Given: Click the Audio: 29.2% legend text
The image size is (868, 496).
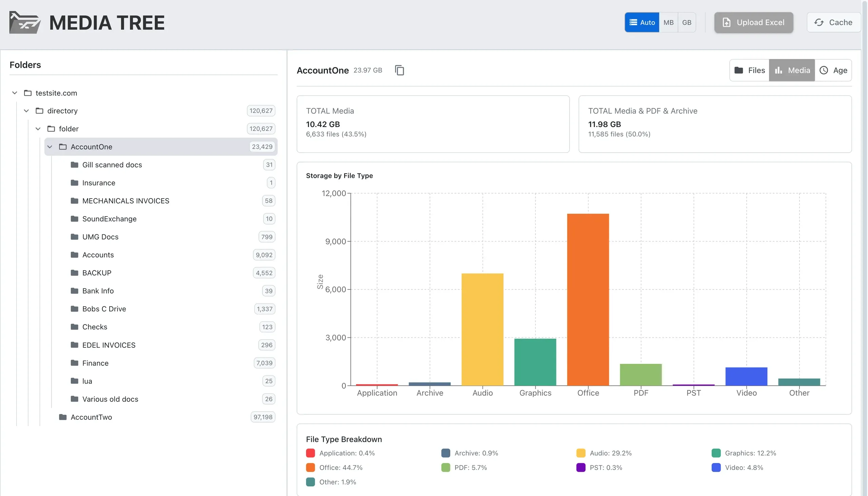Looking at the screenshot, I should 611,453.
